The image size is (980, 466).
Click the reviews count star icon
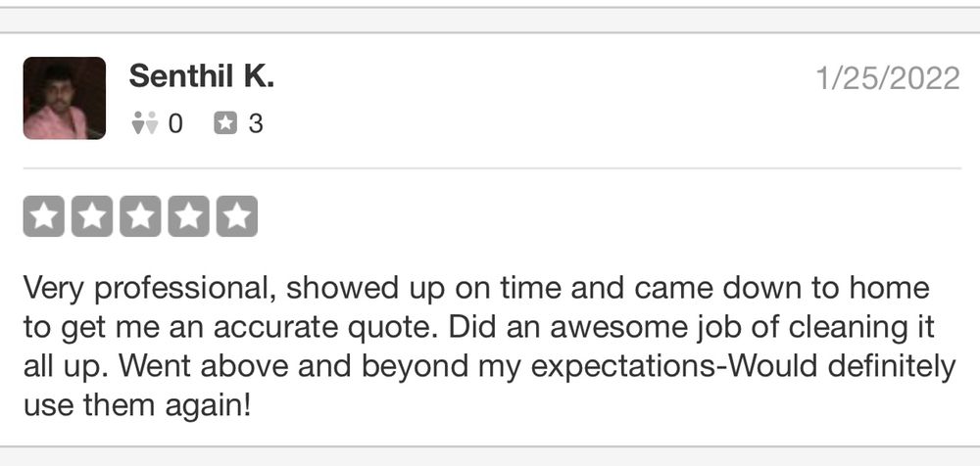(225, 123)
